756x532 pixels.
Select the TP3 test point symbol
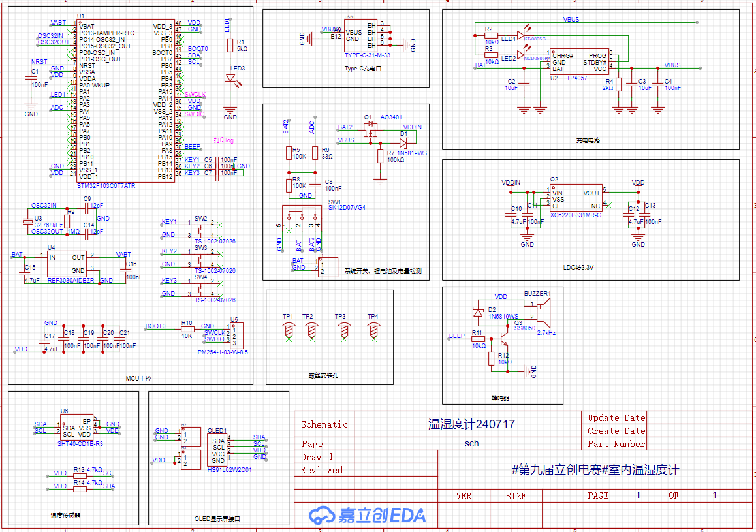pos(344,331)
